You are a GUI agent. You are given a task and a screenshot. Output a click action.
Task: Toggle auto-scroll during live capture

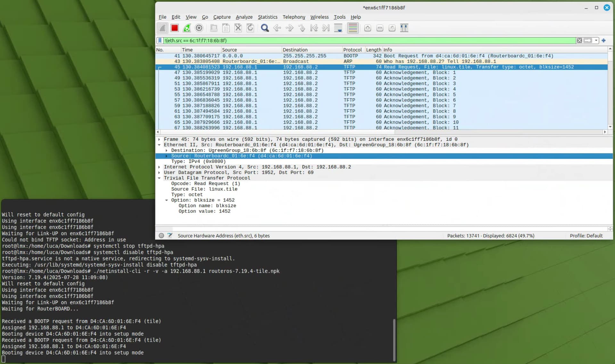coord(338,28)
